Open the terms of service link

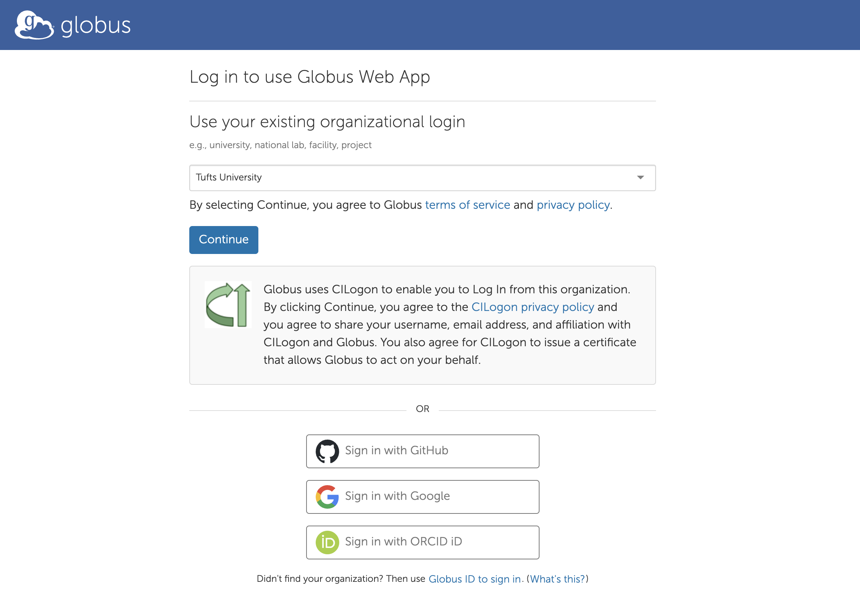467,205
